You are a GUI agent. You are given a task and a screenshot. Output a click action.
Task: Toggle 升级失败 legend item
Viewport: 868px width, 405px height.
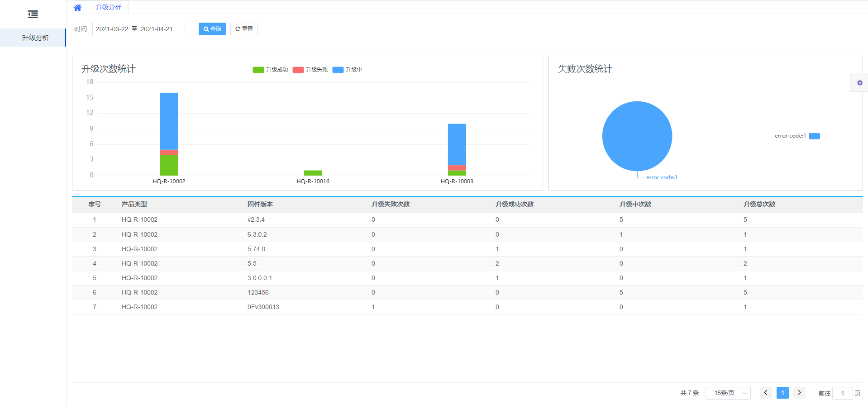(x=310, y=70)
